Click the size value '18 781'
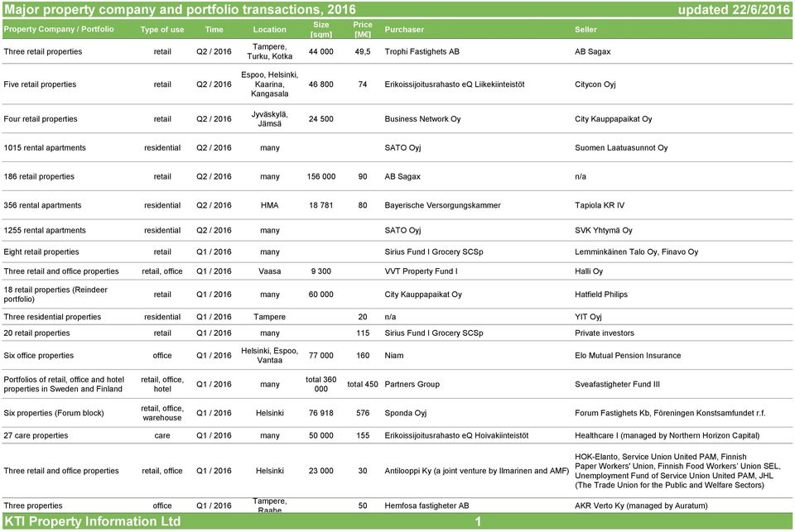The height and width of the screenshot is (532, 795). coord(321,205)
